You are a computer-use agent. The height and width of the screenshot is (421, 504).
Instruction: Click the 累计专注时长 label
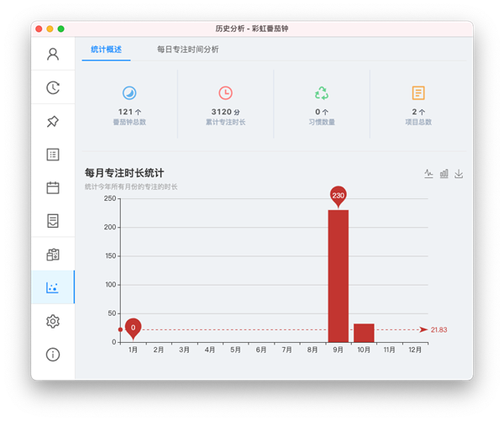tap(226, 122)
